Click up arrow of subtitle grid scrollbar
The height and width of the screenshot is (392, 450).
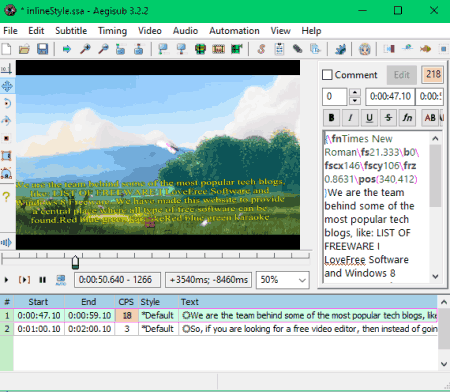pyautogui.click(x=444, y=302)
